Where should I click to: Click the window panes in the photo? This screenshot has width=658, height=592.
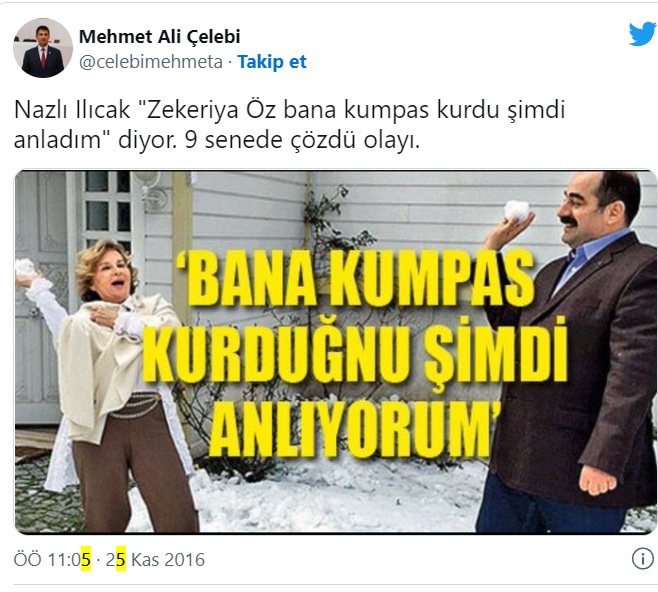108,208
